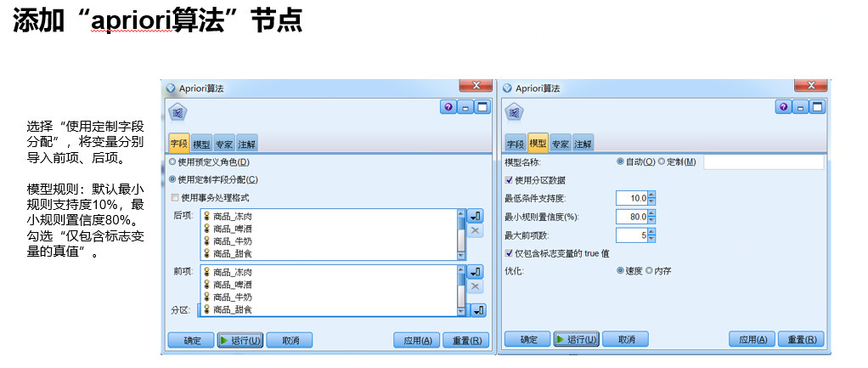Open the field picker next to 后项 list
Screen dimensions: 868x368
[x=476, y=216]
